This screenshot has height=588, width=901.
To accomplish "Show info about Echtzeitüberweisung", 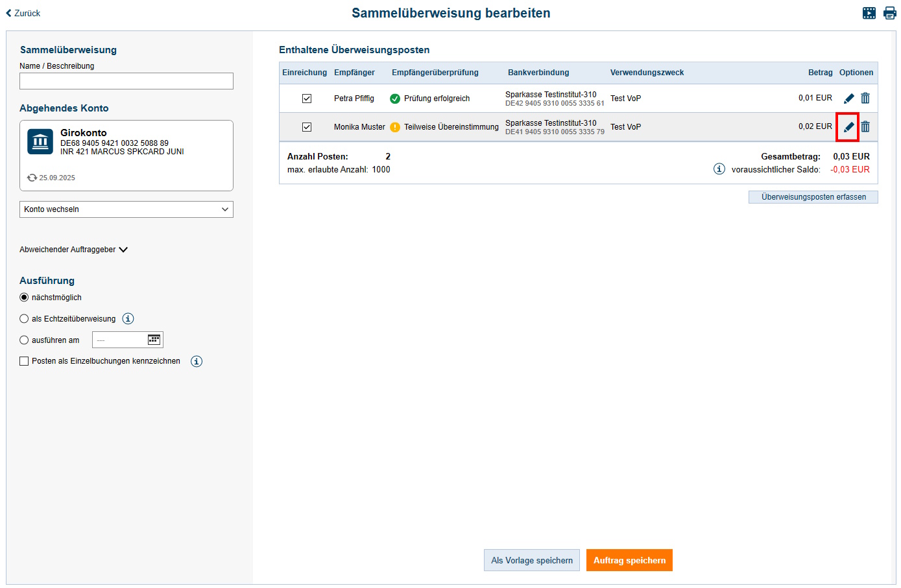I will (128, 319).
